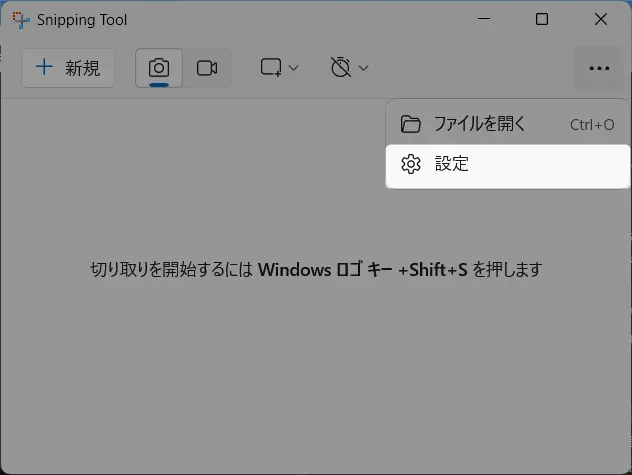The width and height of the screenshot is (632, 475).
Task: Choose ファイルを開く from the menu
Action: click(x=508, y=124)
